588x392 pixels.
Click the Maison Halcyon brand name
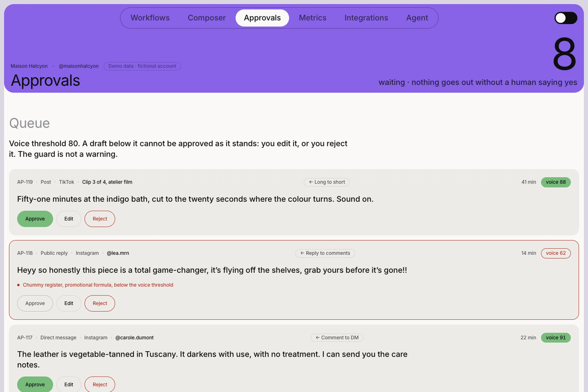(29, 66)
